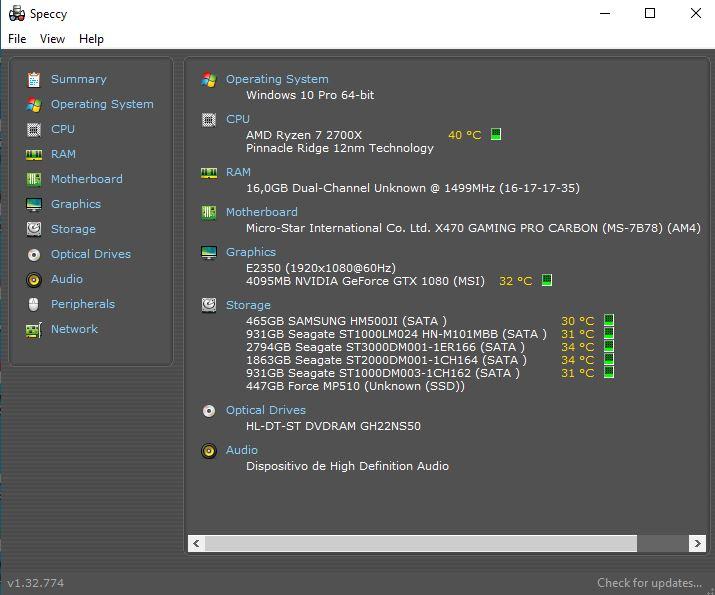The height and width of the screenshot is (595, 715).
Task: Click the Network card icon in sidebar
Action: click(x=34, y=329)
